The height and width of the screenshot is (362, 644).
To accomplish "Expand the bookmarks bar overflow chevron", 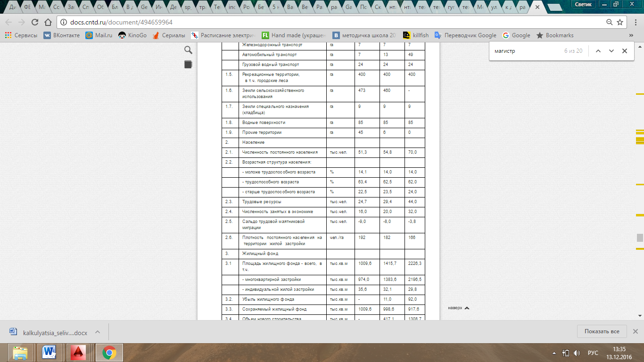I will tap(631, 35).
